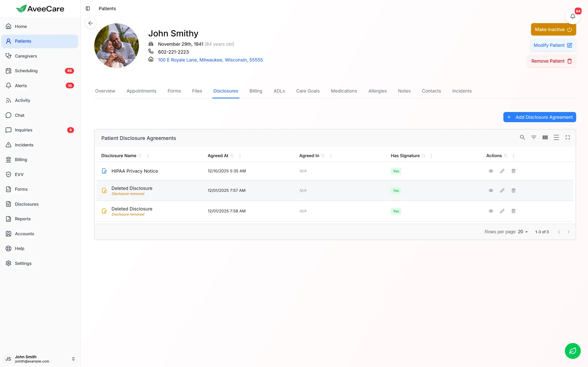
Task: Open the column visibility icon on the table
Action: coord(545,137)
